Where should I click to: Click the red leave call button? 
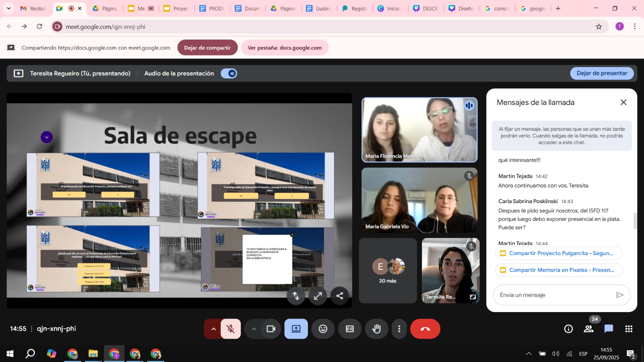coord(425,329)
